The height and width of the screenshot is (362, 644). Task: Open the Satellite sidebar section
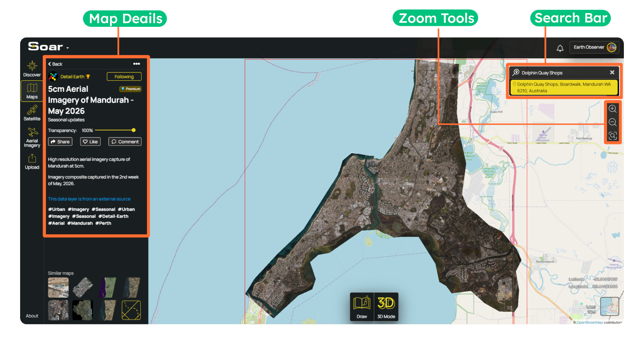tap(32, 113)
